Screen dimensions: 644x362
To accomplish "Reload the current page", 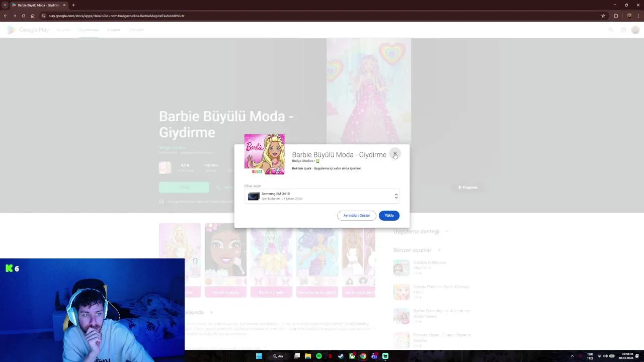I will pos(23,16).
